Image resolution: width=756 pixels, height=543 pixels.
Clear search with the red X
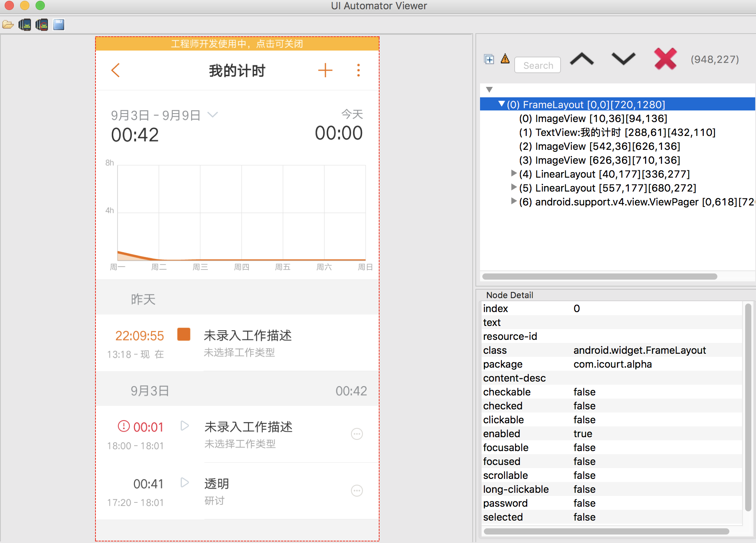click(665, 59)
